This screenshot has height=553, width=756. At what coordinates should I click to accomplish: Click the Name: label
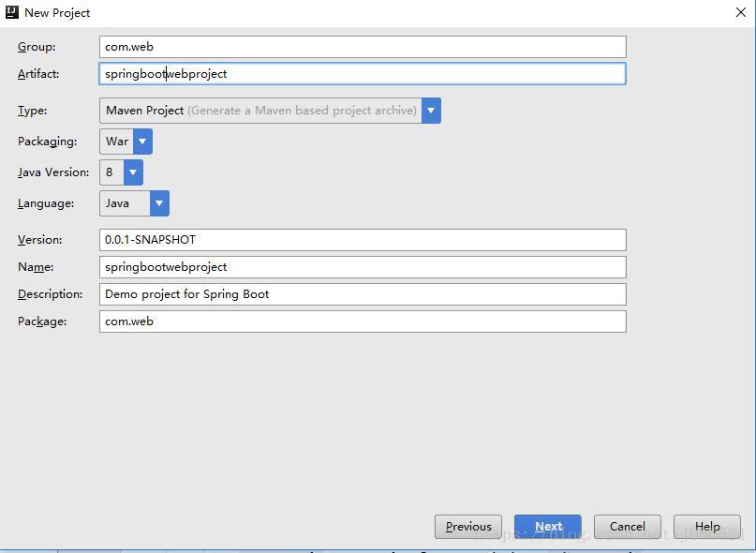36,267
